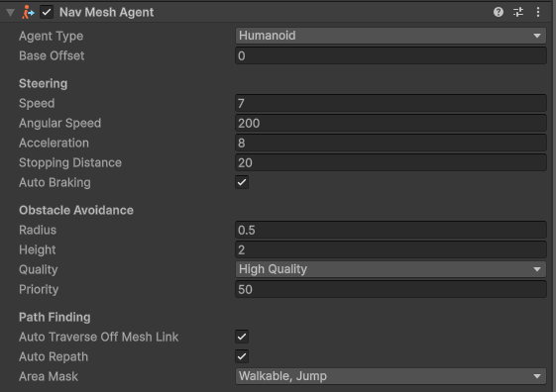556x392 pixels.
Task: Click the Acceleration label
Action: (54, 144)
